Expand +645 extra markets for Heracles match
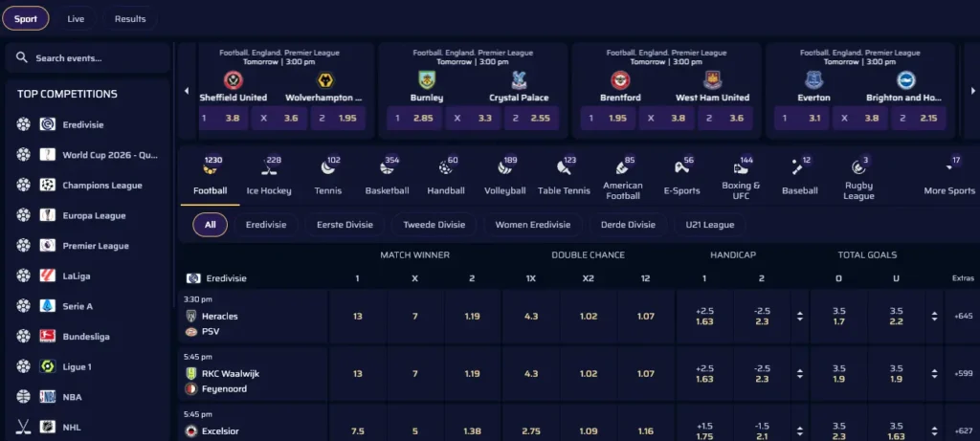Image resolution: width=980 pixels, height=441 pixels. tap(963, 317)
